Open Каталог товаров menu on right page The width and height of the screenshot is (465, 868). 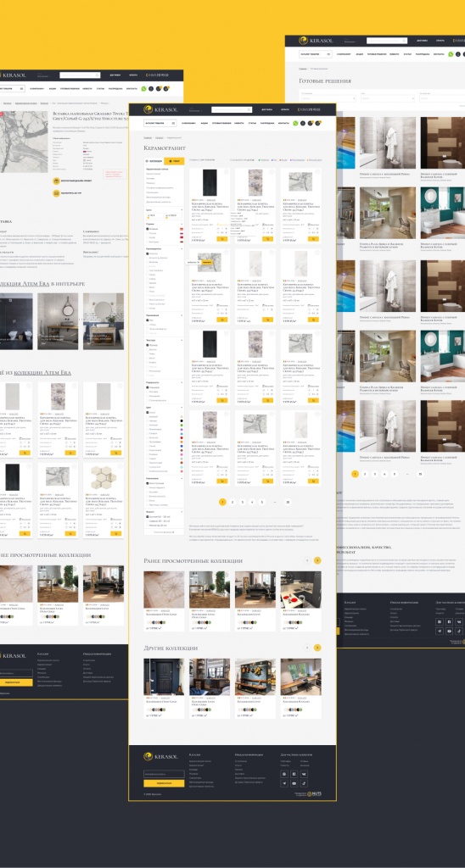(x=316, y=54)
